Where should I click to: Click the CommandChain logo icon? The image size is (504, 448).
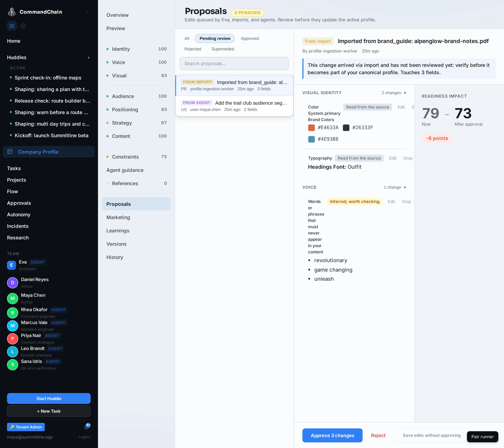(x=12, y=12)
